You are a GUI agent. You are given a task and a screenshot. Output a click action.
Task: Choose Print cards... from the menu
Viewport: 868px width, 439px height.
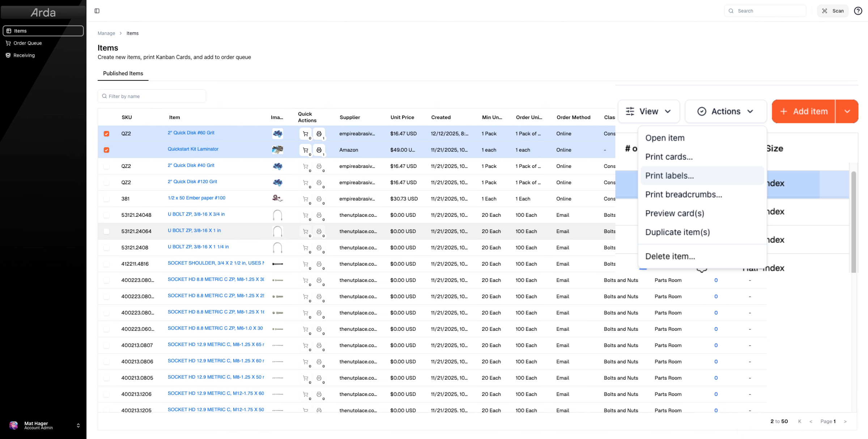pyautogui.click(x=702, y=157)
